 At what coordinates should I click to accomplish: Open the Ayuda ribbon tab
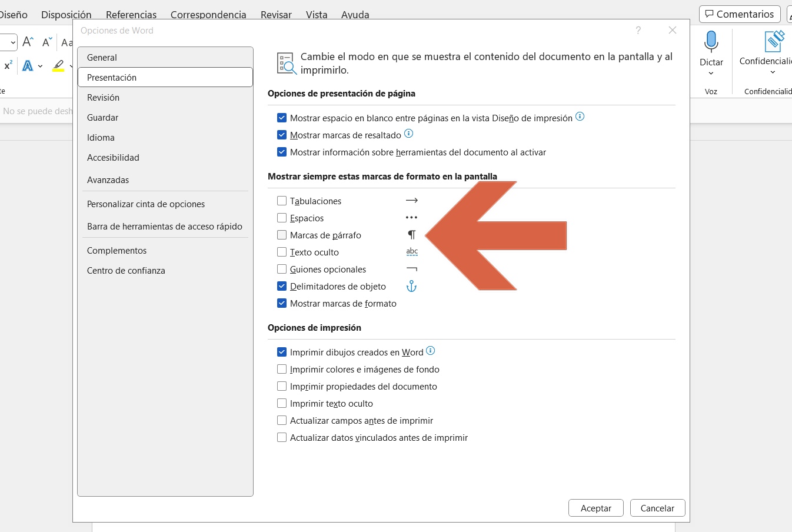(x=355, y=14)
